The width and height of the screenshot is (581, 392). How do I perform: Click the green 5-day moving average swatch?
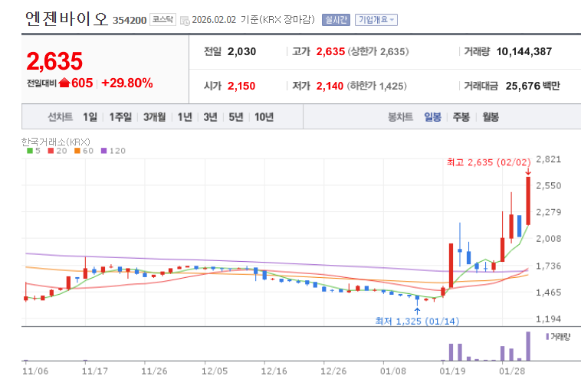[x=30, y=151]
